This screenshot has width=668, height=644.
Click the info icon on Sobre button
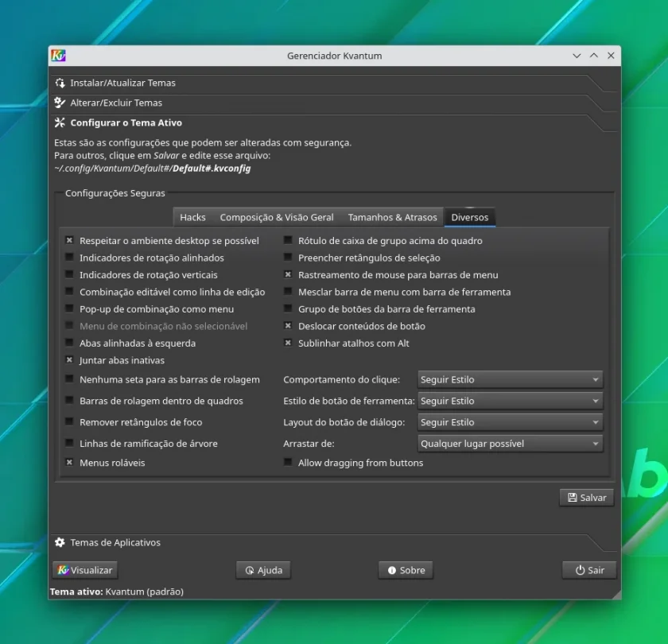(392, 570)
